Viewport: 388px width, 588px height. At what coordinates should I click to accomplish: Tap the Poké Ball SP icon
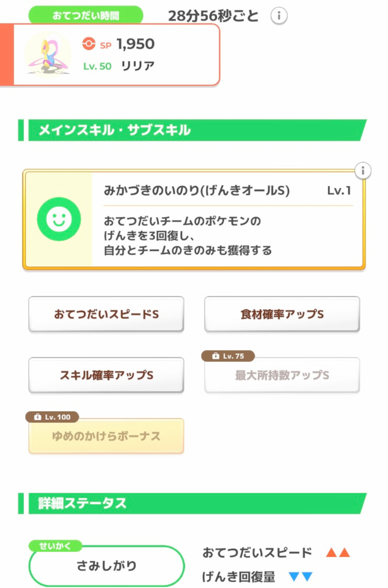click(x=88, y=44)
